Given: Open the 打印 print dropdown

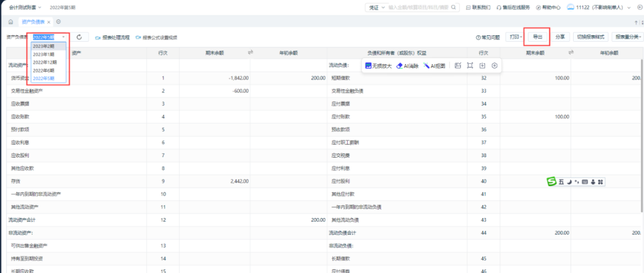Looking at the screenshot, I should coord(516,37).
